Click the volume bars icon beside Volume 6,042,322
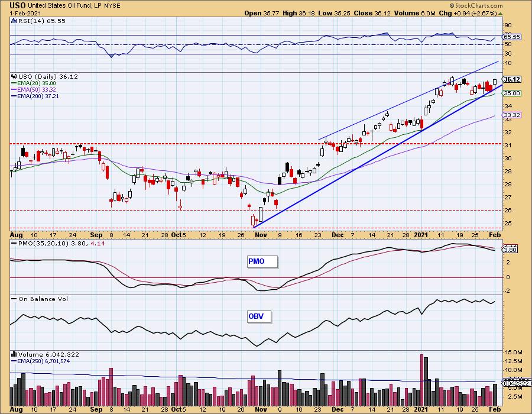This screenshot has width=532, height=414. (14, 355)
